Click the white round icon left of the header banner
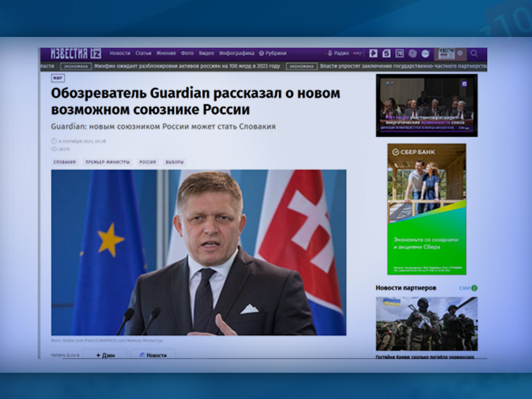532x399 pixels. pos(425,53)
